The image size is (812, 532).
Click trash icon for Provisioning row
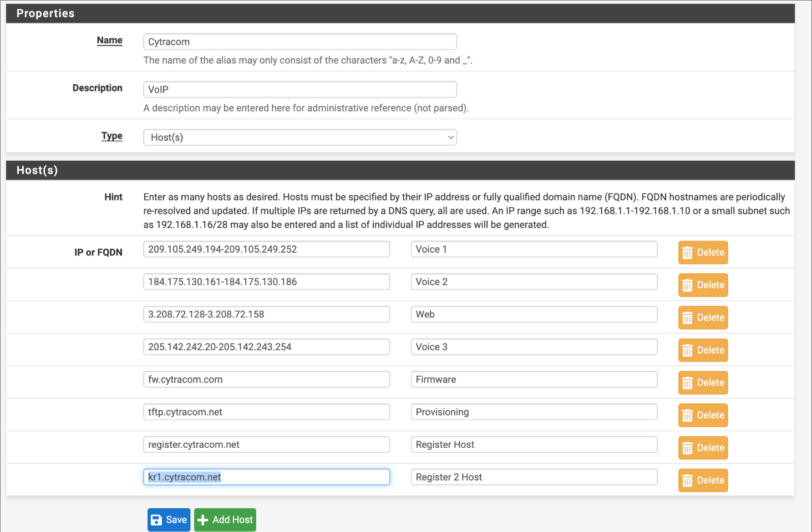pos(687,416)
